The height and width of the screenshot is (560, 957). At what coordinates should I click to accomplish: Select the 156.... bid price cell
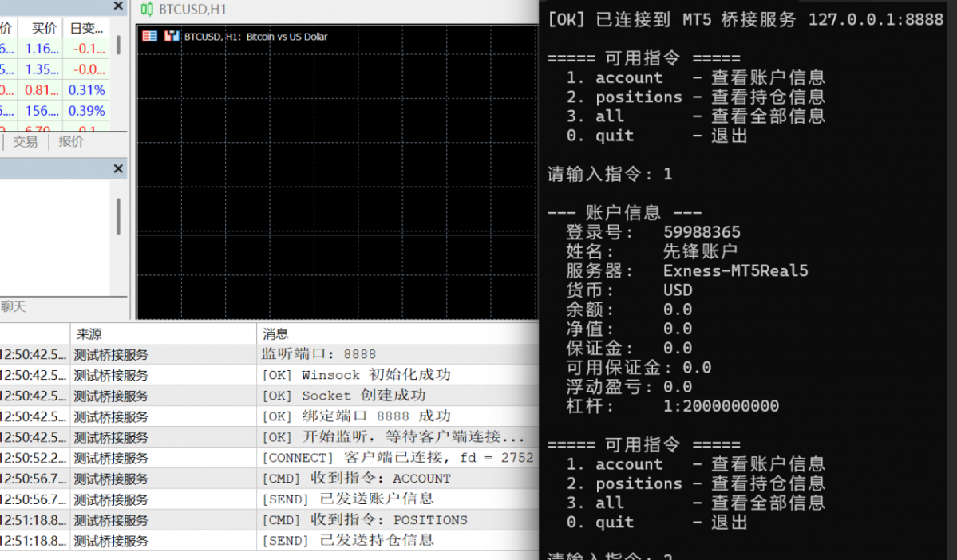(42, 111)
